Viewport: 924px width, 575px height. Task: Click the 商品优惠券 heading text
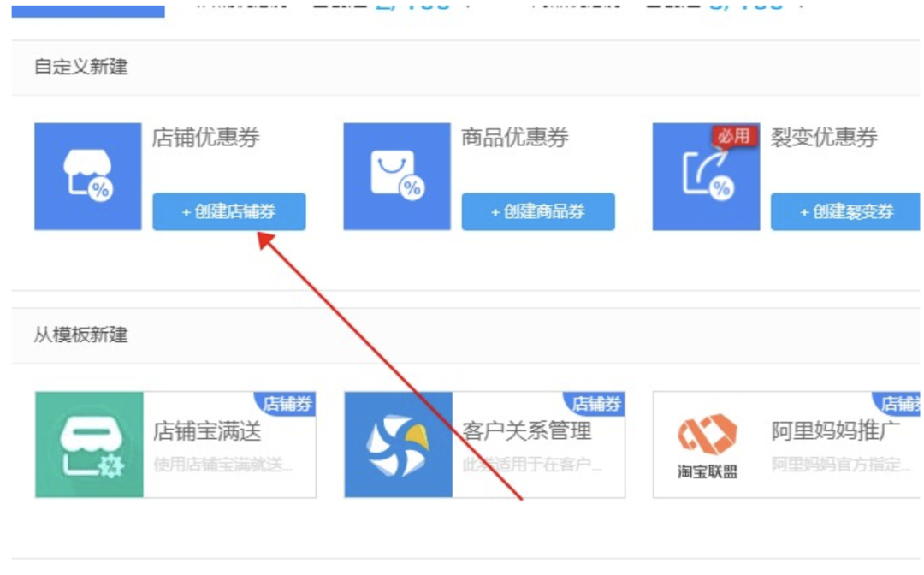[x=514, y=137]
